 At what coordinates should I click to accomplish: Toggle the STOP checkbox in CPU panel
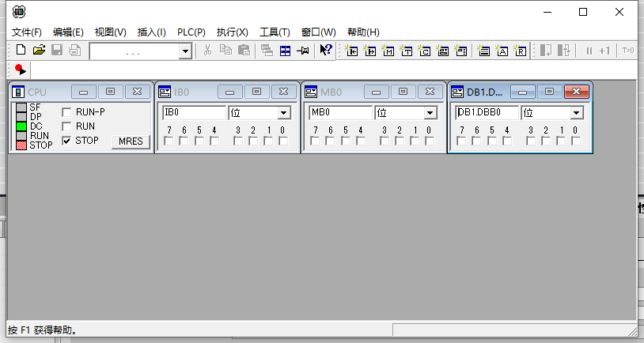(66, 141)
